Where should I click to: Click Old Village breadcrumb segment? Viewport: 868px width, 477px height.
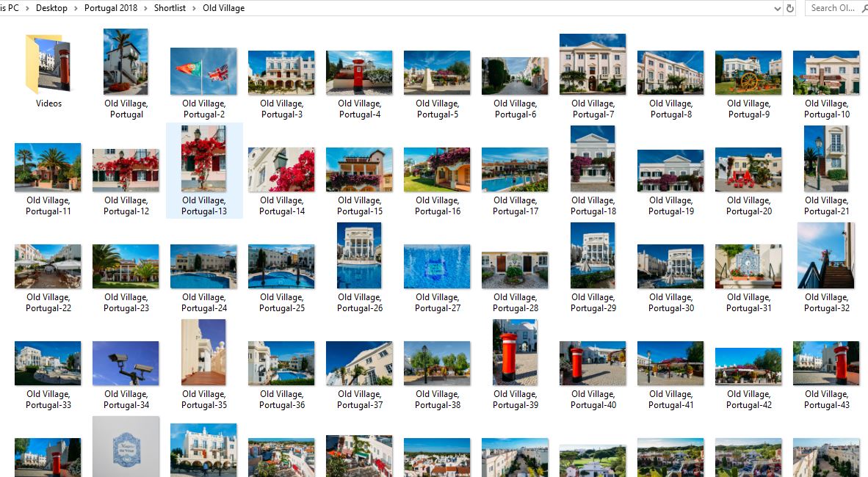[x=224, y=8]
